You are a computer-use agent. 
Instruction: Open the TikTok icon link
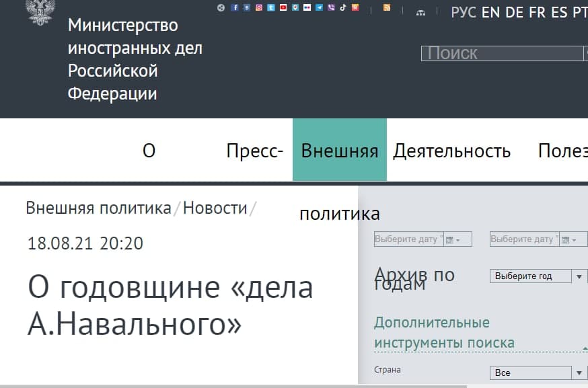pos(343,7)
